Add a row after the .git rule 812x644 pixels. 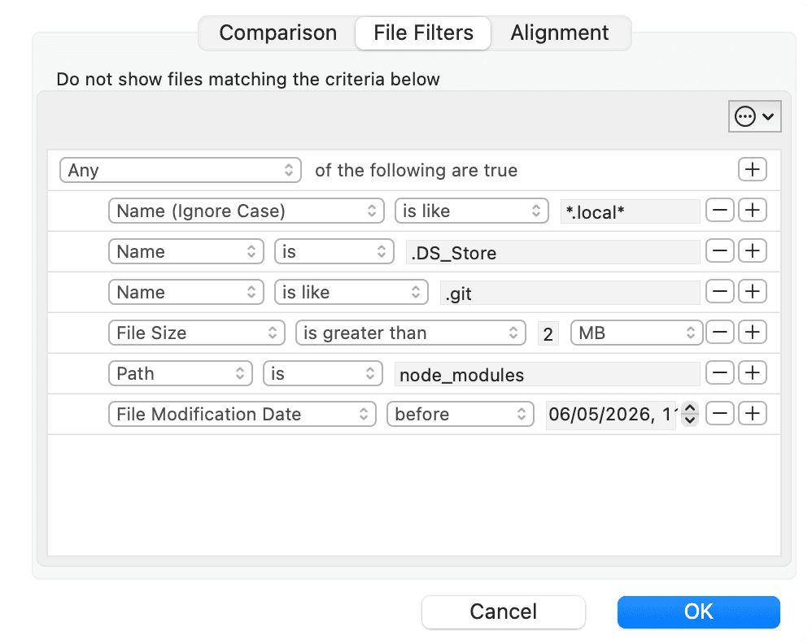[752, 292]
